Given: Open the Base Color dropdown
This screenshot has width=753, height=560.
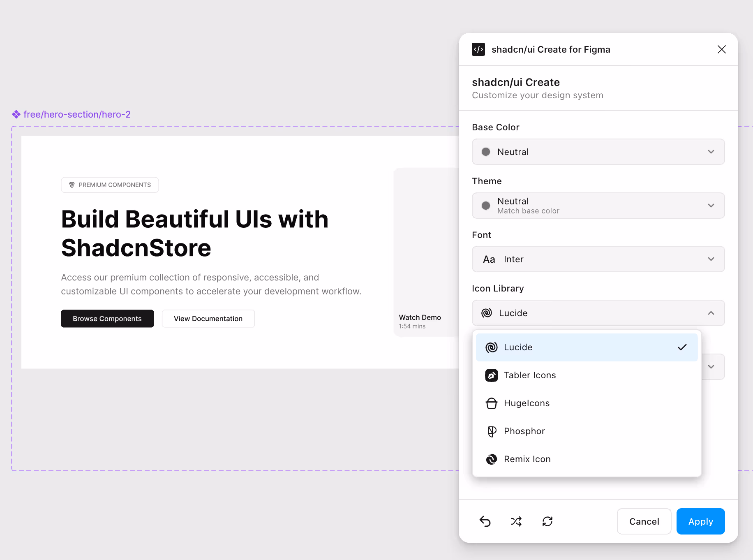Looking at the screenshot, I should 598,152.
